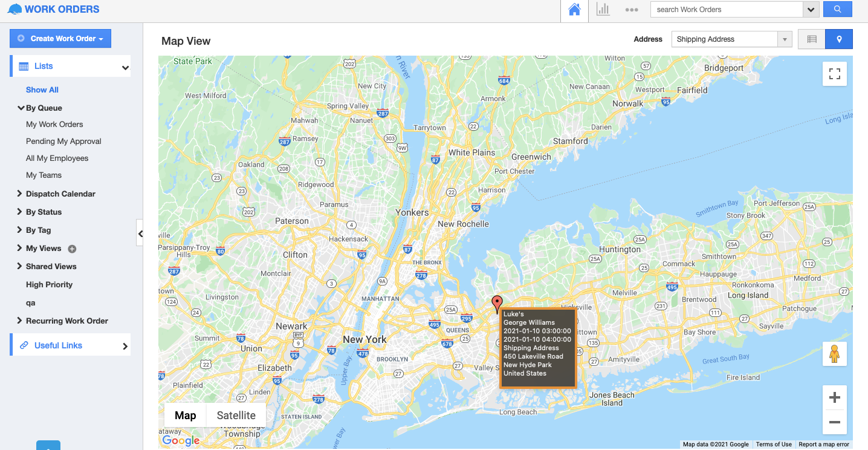Click the Useful Links chain icon
The width and height of the screenshot is (868, 450).
24,345
